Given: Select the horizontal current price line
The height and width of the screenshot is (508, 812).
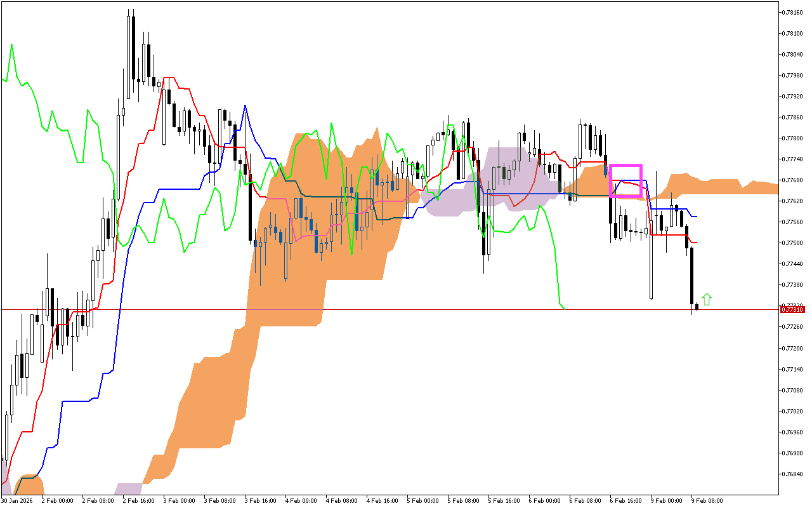Looking at the screenshot, I should (x=381, y=310).
